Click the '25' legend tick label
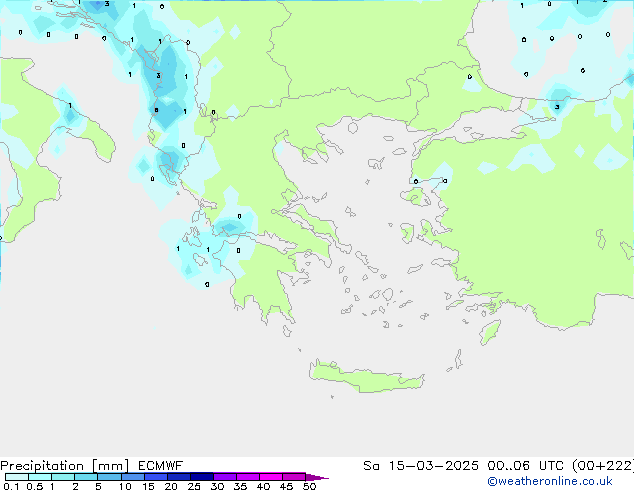This screenshot has width=634, height=490. [x=194, y=486]
